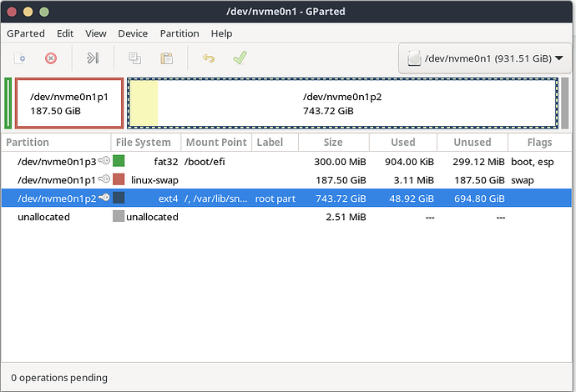
Task: Click the Copy partition toolbar icon
Action: (134, 58)
